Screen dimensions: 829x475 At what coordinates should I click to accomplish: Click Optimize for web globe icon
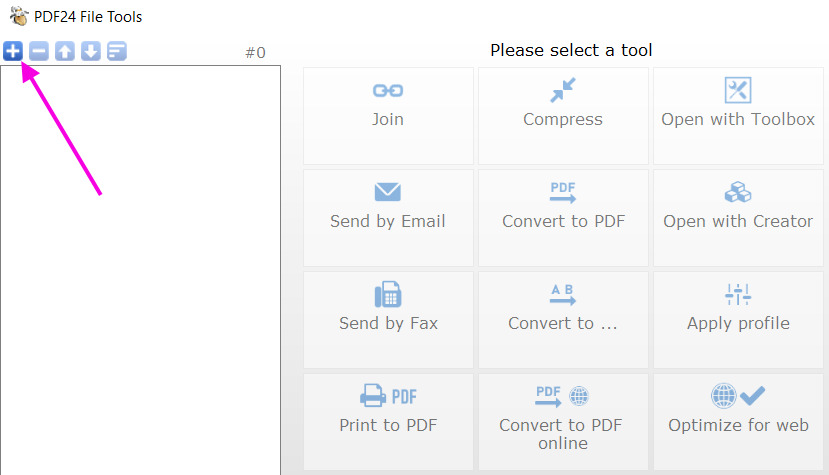(x=723, y=396)
